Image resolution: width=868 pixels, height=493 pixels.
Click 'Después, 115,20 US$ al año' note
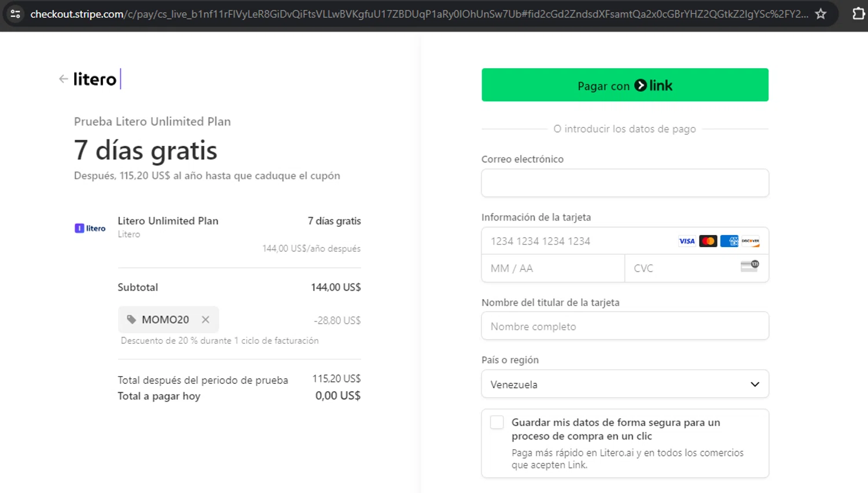pyautogui.click(x=207, y=176)
